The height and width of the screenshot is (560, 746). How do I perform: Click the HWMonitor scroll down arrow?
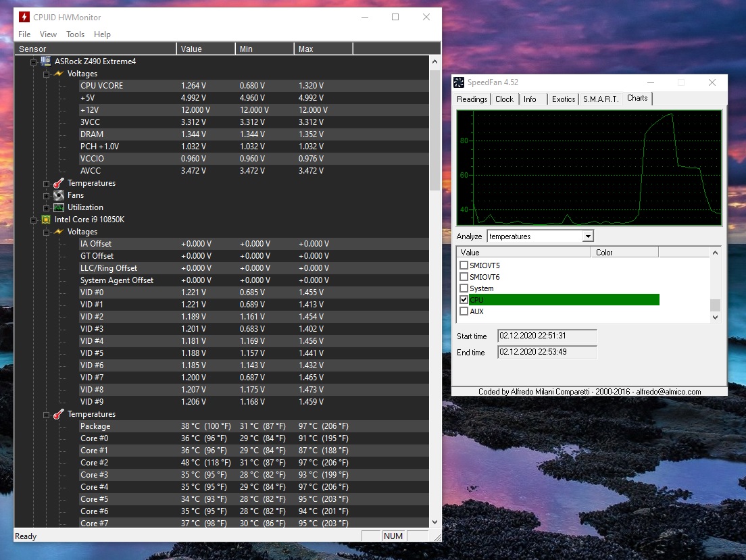coord(435,522)
